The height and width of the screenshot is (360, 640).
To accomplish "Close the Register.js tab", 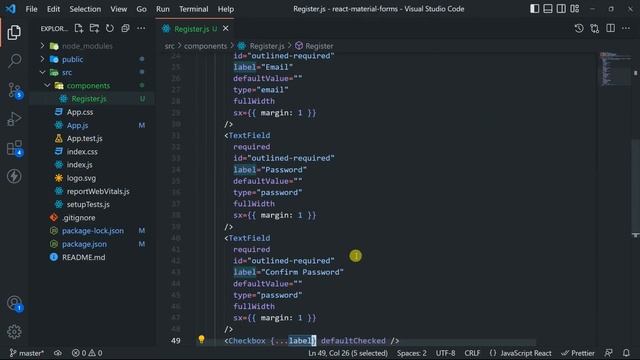I will point(226,29).
